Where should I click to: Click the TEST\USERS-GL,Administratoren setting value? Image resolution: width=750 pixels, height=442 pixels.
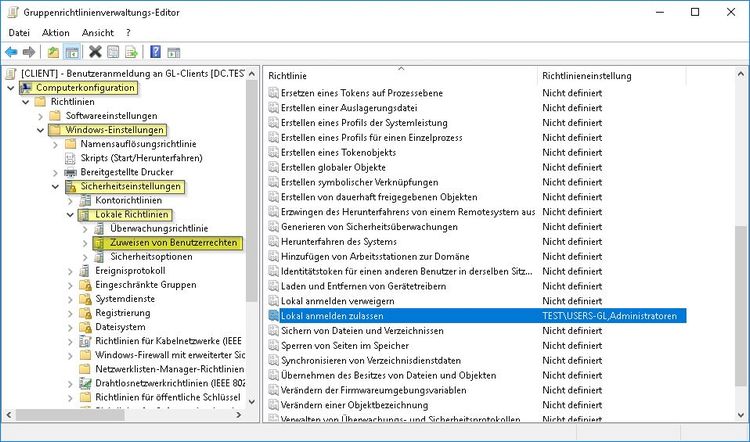(610, 316)
